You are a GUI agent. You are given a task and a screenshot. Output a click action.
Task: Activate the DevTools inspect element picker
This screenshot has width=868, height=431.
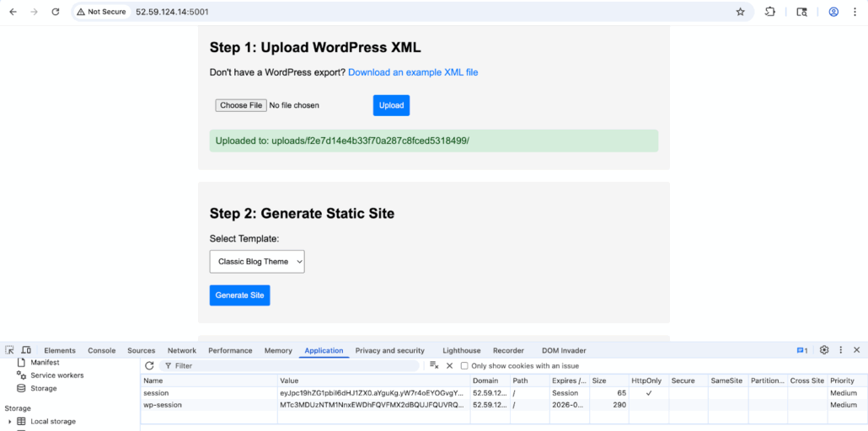click(x=9, y=350)
